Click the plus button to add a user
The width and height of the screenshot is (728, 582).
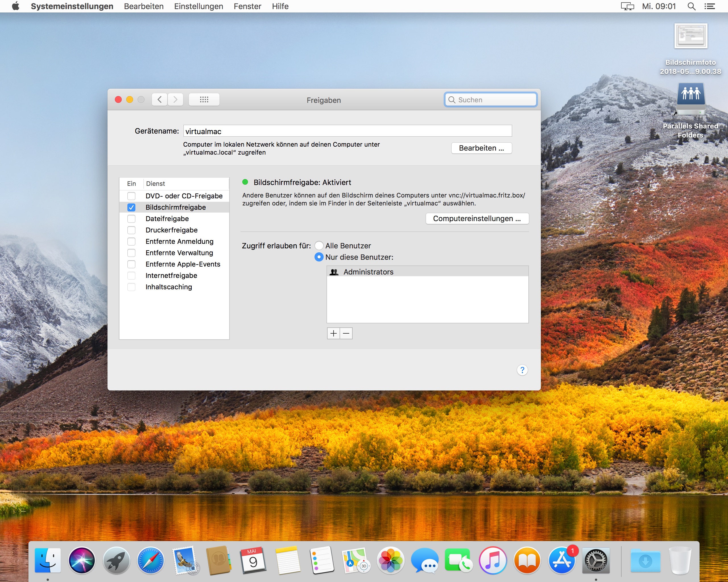333,333
